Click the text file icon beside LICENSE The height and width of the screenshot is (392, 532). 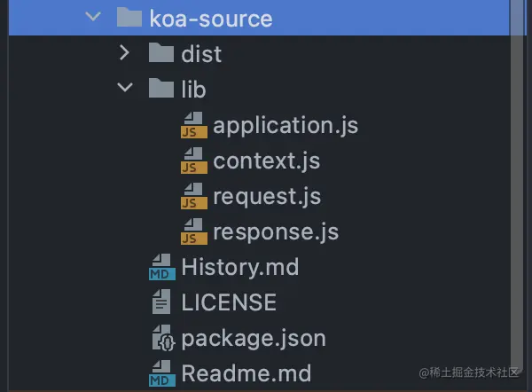point(161,302)
